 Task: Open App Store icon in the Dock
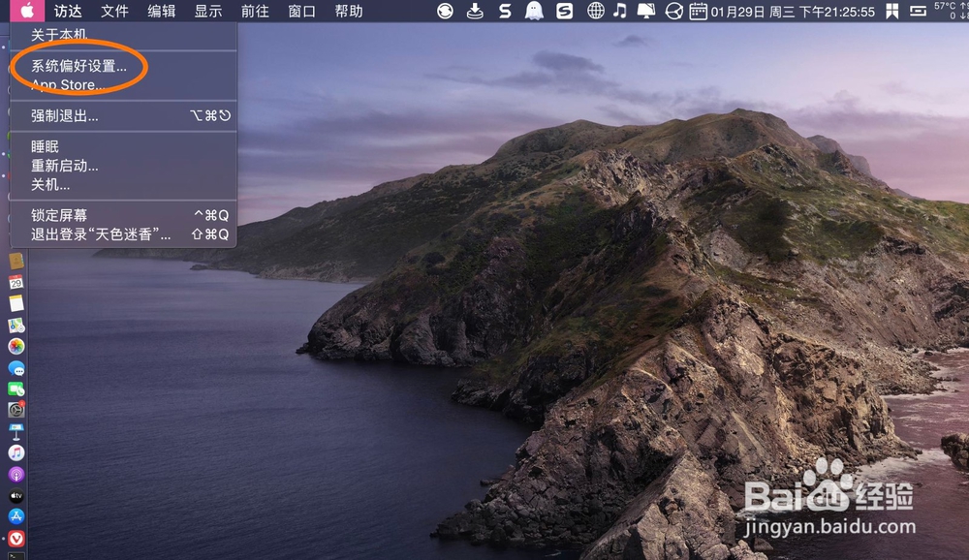[x=16, y=516]
